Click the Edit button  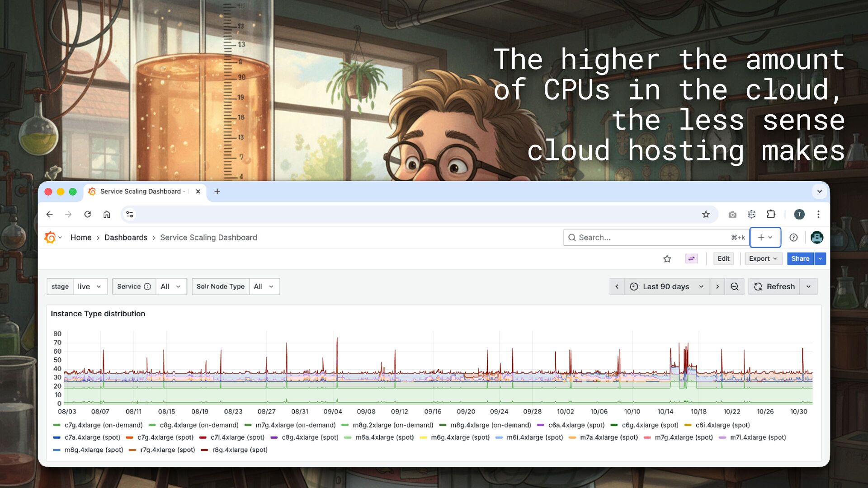[x=723, y=258]
